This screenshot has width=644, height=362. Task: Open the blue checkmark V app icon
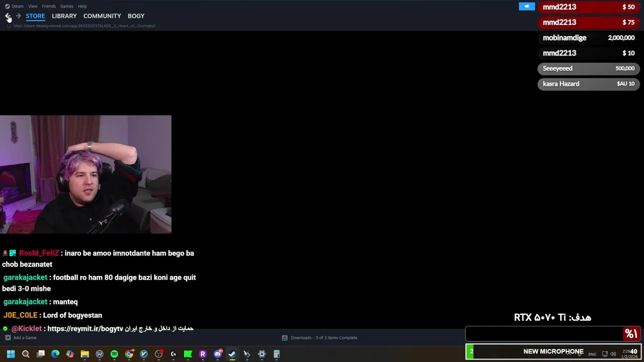144,354
